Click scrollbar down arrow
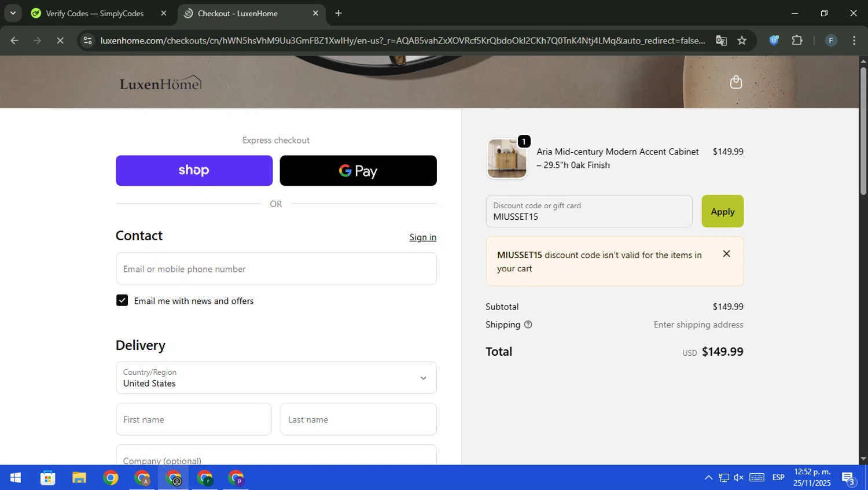The height and width of the screenshot is (490, 868). click(863, 459)
